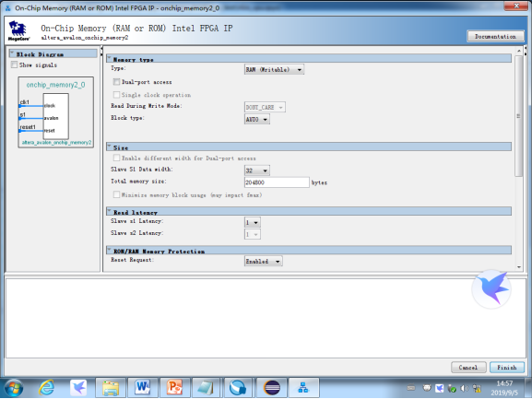Click the Documentation button
The image size is (532, 399).
pos(495,36)
